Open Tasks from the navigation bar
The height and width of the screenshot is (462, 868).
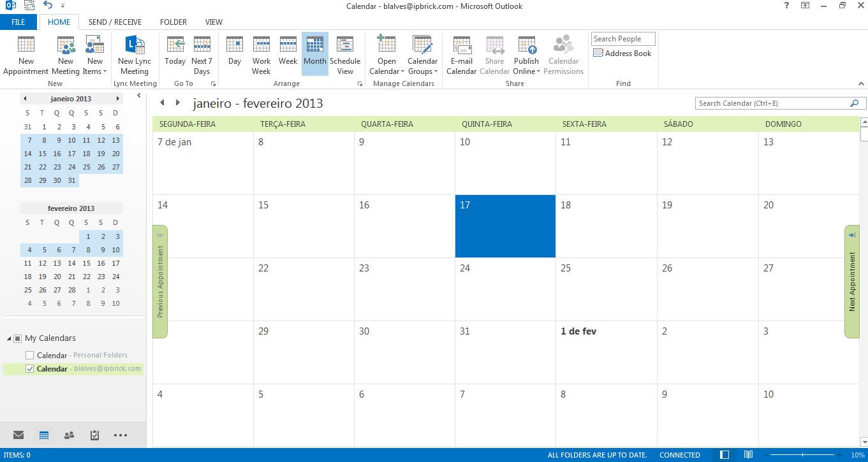tap(94, 435)
